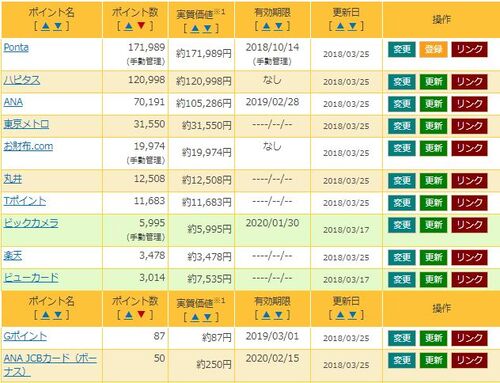This screenshot has height=383, width=500.
Task: Open the 楽天 point link
Action: click(13, 256)
